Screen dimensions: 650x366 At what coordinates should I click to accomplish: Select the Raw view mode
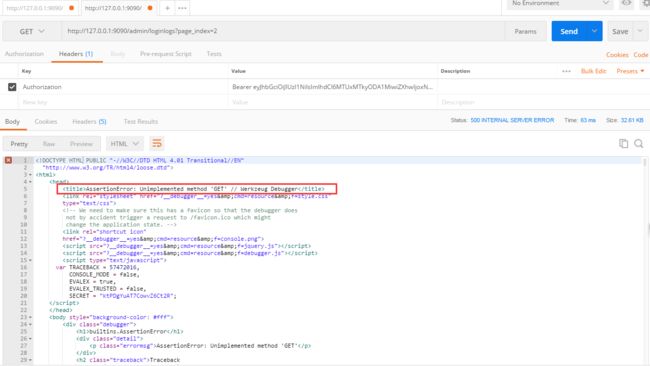49,144
